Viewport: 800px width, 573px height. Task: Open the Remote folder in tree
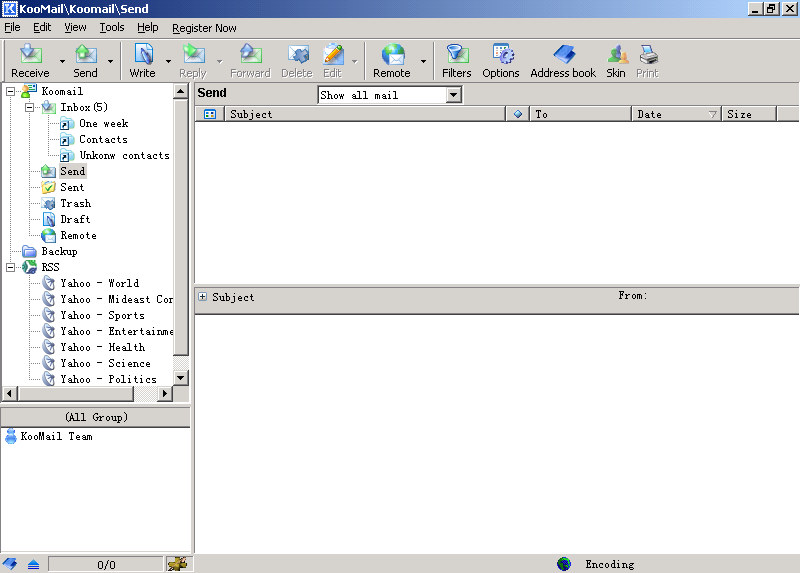point(78,235)
